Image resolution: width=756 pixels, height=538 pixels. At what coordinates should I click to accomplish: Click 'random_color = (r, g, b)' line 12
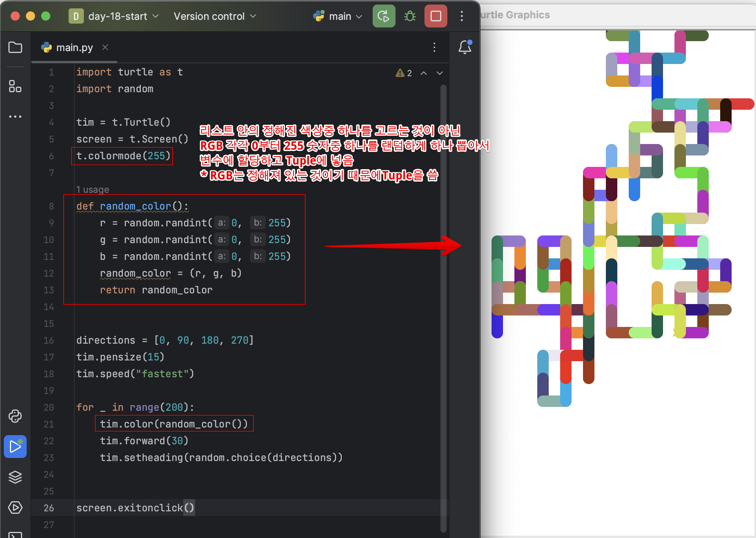click(171, 273)
